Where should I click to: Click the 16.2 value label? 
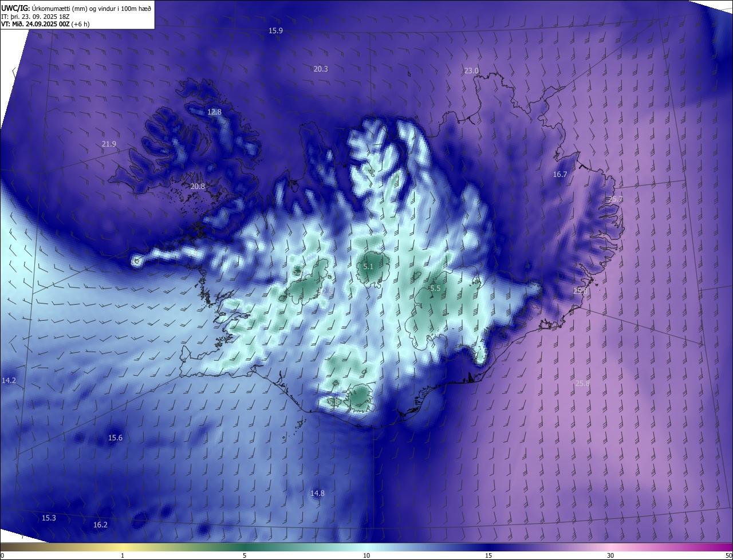tap(100, 524)
